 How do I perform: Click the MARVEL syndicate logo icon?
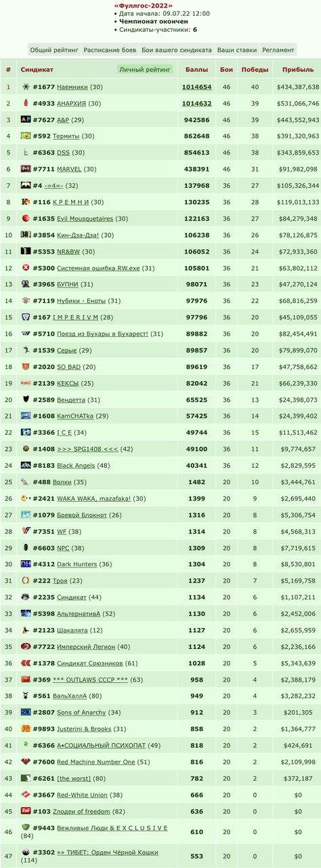tap(26, 169)
